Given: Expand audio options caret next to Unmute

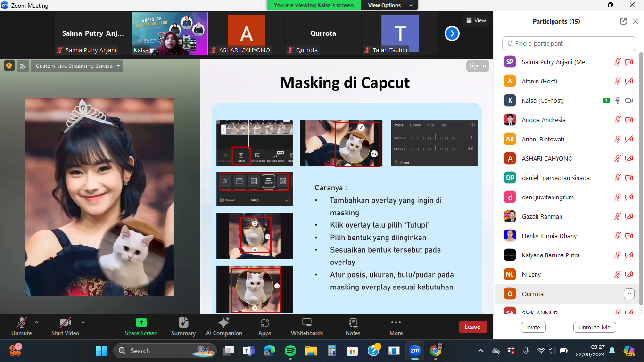Looking at the screenshot, I should pos(37,322).
